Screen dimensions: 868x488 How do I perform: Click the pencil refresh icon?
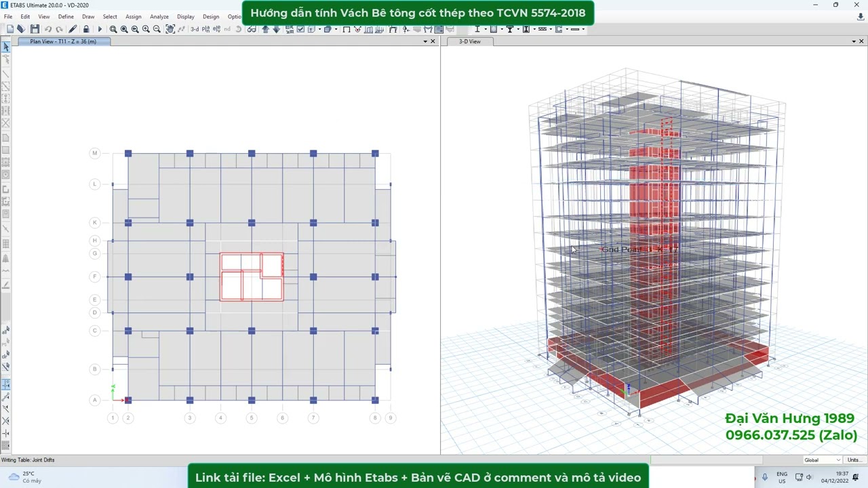73,29
